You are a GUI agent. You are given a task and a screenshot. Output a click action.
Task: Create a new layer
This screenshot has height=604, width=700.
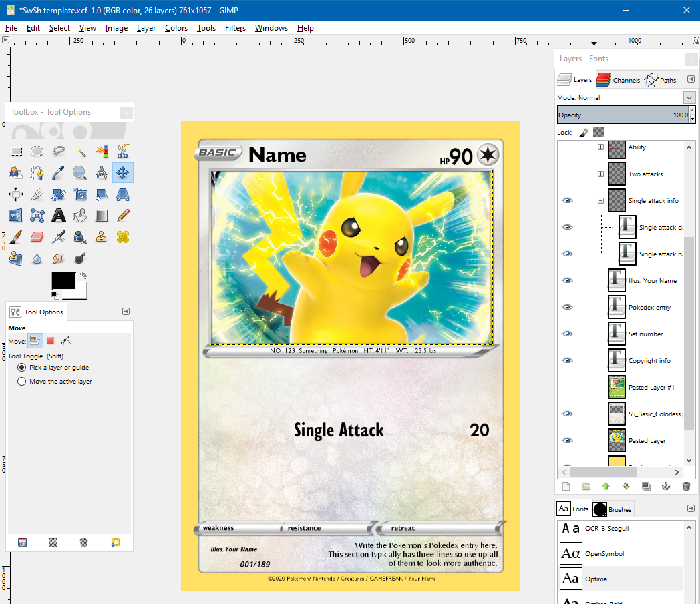[x=566, y=486]
